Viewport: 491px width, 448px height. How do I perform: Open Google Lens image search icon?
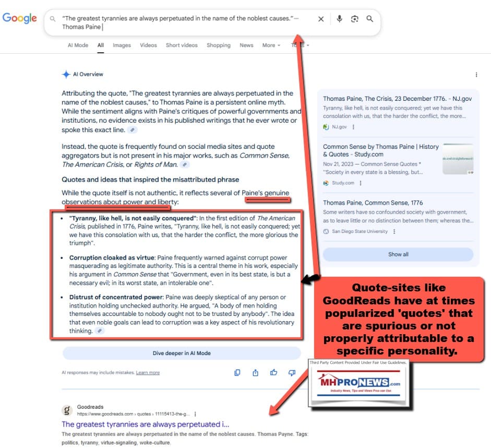tap(354, 19)
